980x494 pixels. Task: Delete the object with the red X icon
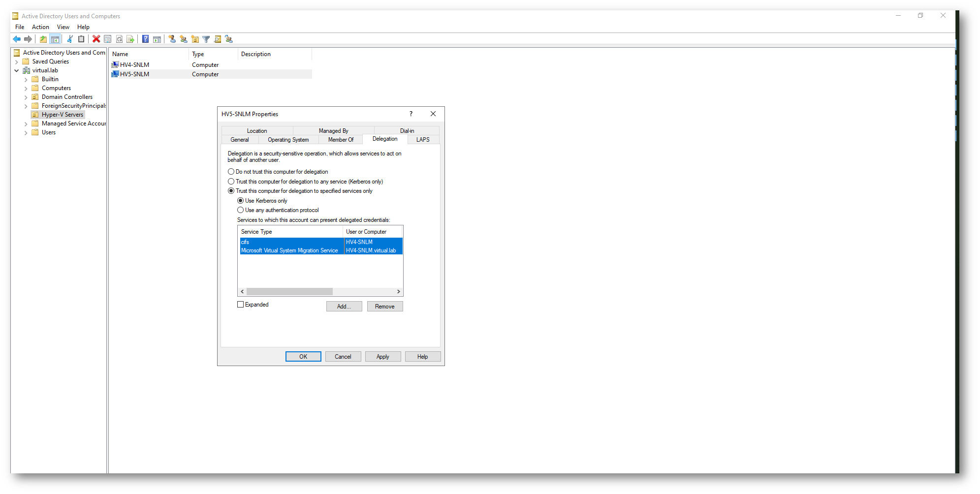96,39
